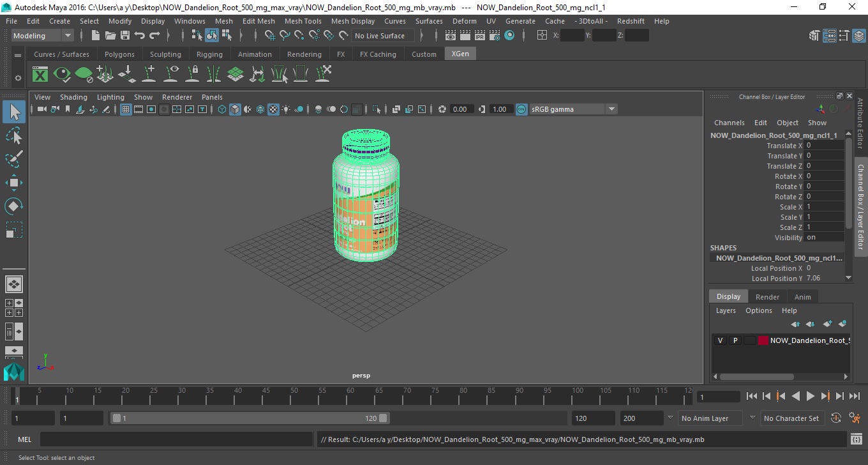Undo the last action with the undo arrow

[x=140, y=36]
